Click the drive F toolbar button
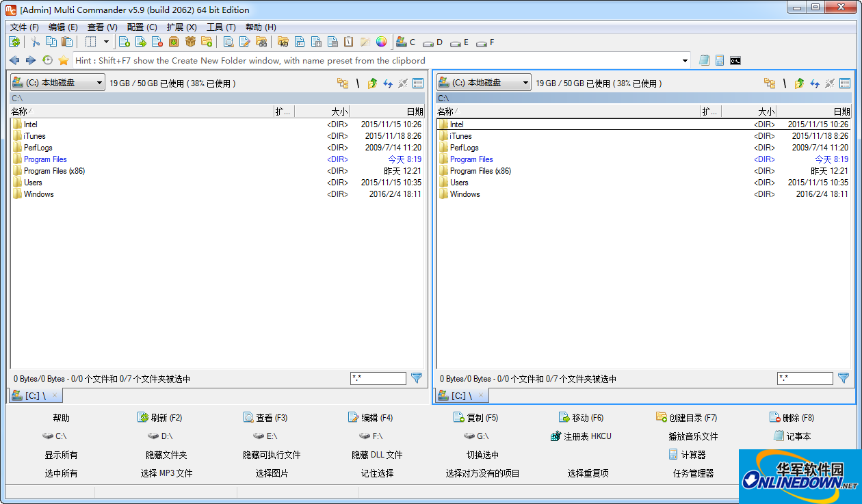Image resolution: width=862 pixels, height=504 pixels. click(486, 42)
